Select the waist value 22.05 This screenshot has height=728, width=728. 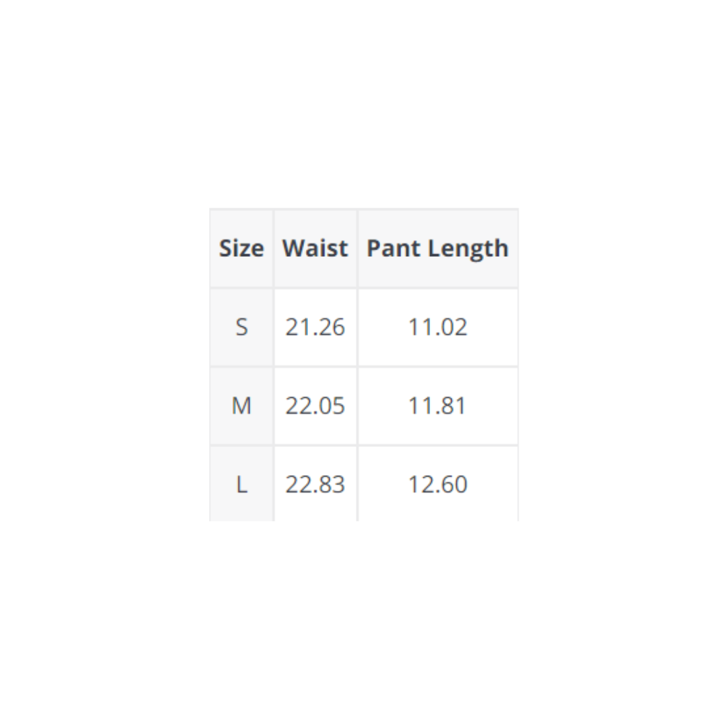315,406
